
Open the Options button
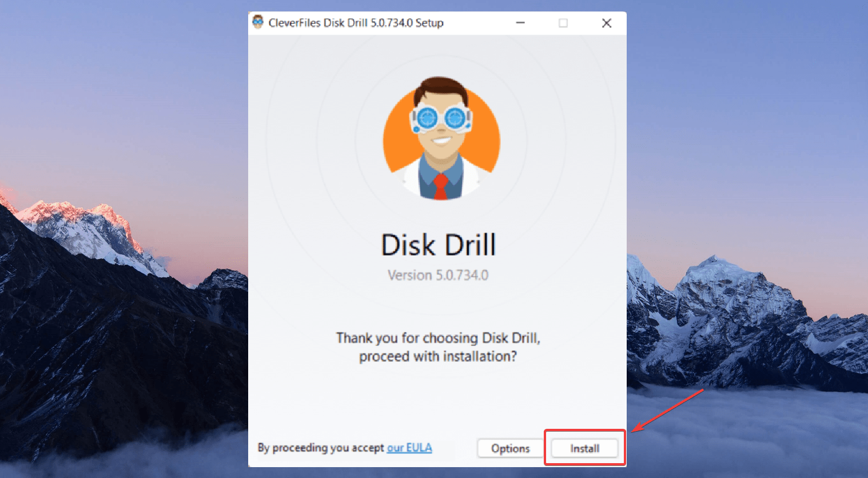coord(511,448)
